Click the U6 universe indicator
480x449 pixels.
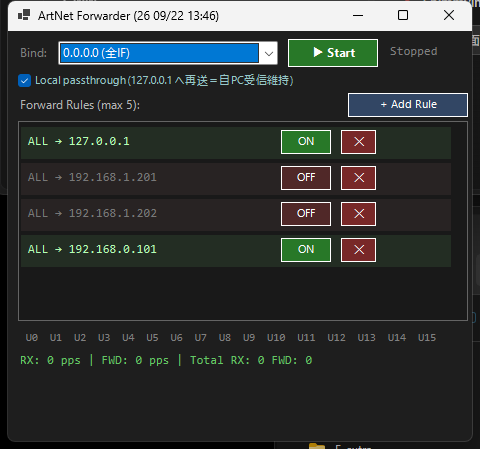177,338
